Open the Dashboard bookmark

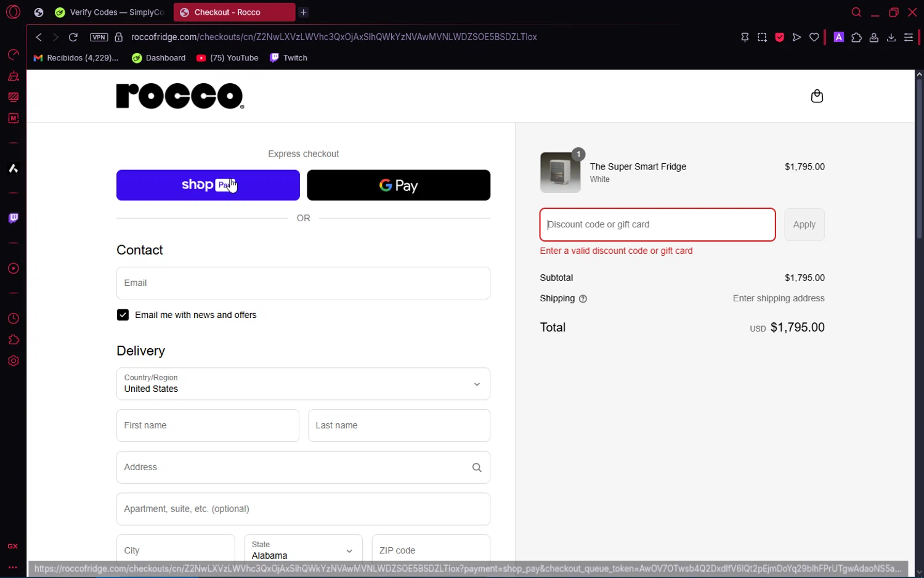point(159,58)
